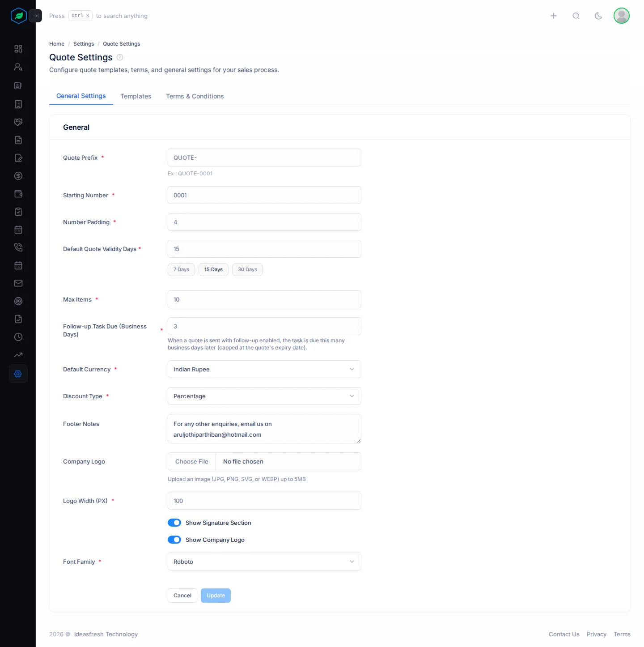This screenshot has width=644, height=647.
Task: Click the help icon beside Quote Settings title
Action: [x=120, y=57]
